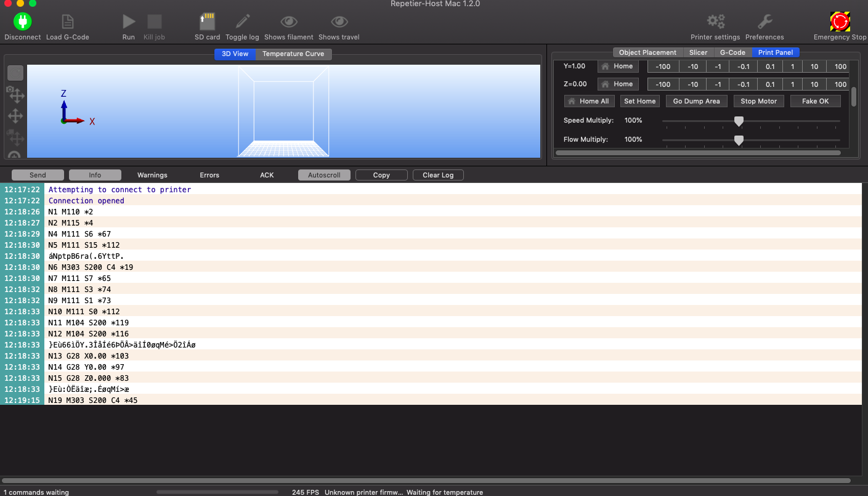Toggle the ACK log filter
This screenshot has width=868, height=496.
click(x=267, y=175)
